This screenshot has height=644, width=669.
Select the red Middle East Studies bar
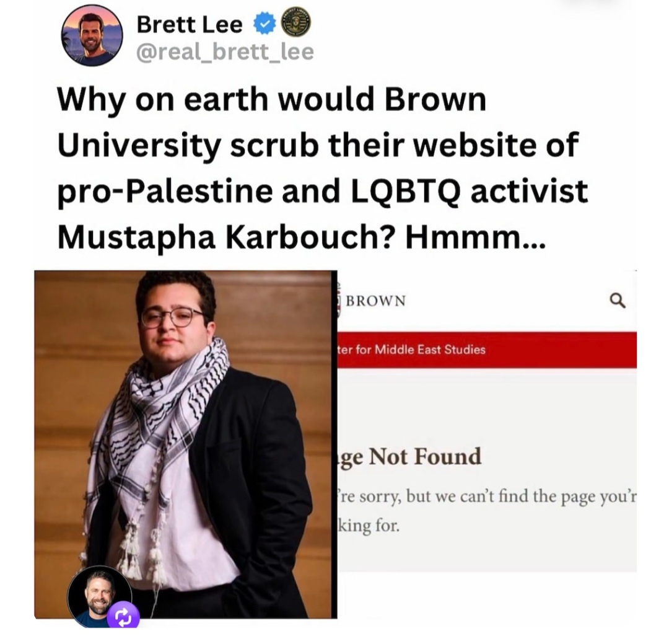(x=488, y=350)
